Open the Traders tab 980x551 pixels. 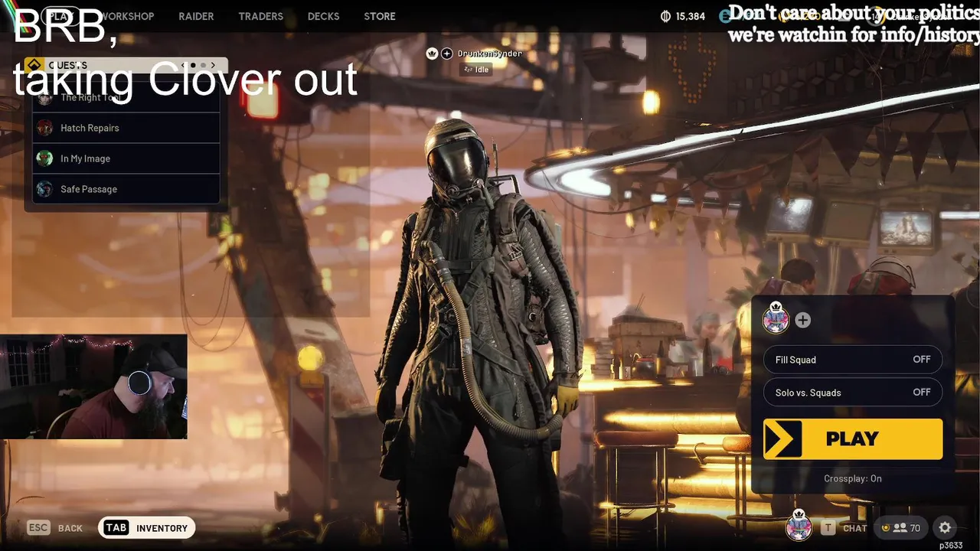point(260,16)
